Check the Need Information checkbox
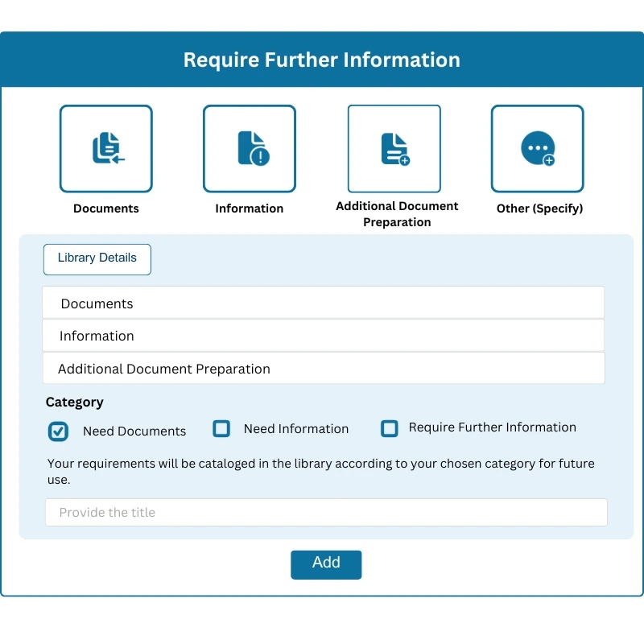644x644 pixels. [x=221, y=428]
